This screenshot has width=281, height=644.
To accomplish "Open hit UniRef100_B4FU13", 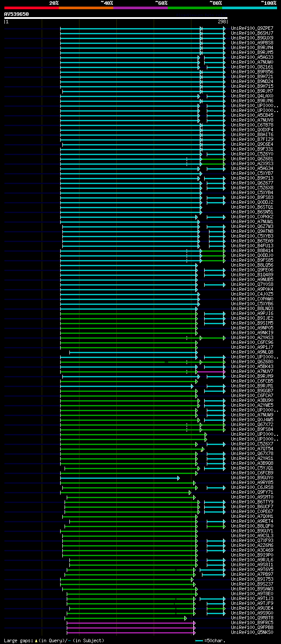I will [252, 246].
